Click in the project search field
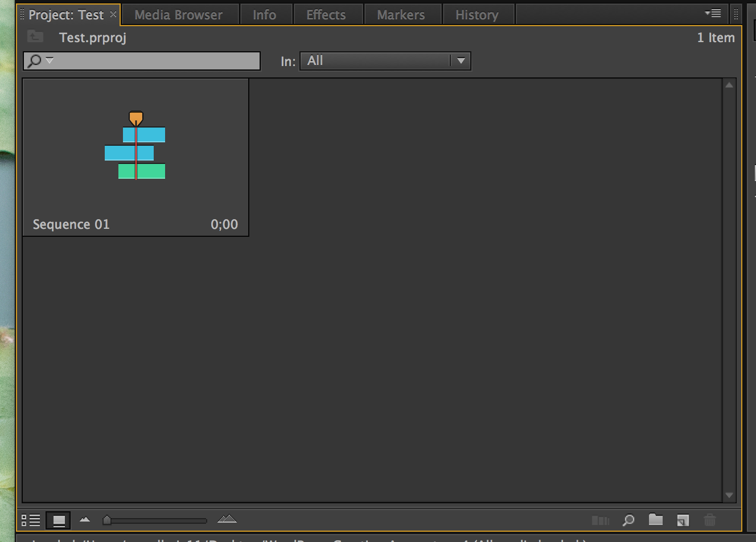Screen dimensions: 756x542 [x=154, y=61]
